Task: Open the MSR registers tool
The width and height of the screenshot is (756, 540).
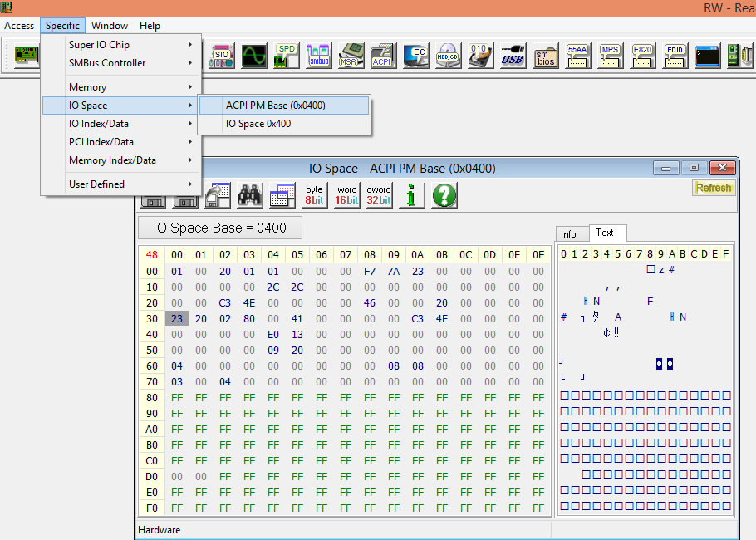Action: (351, 56)
